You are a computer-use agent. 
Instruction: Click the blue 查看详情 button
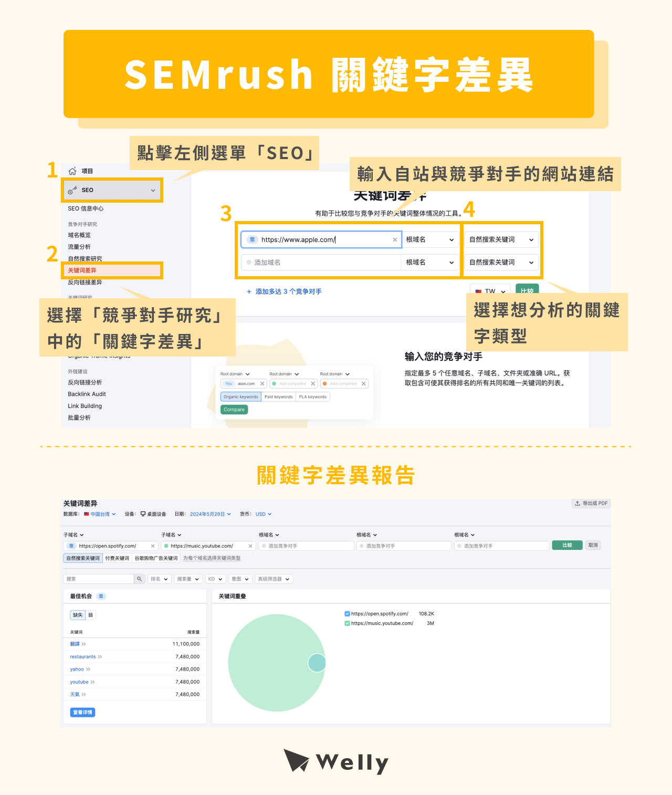coord(83,713)
